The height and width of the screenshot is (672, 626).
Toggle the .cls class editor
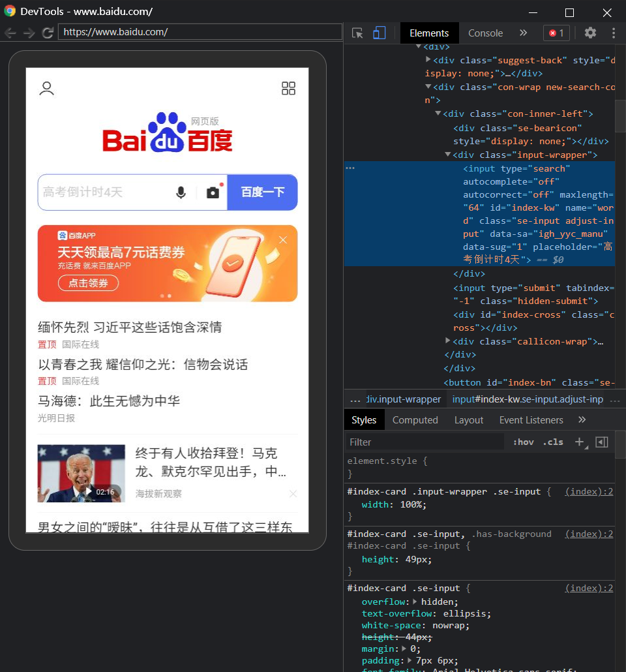point(553,442)
